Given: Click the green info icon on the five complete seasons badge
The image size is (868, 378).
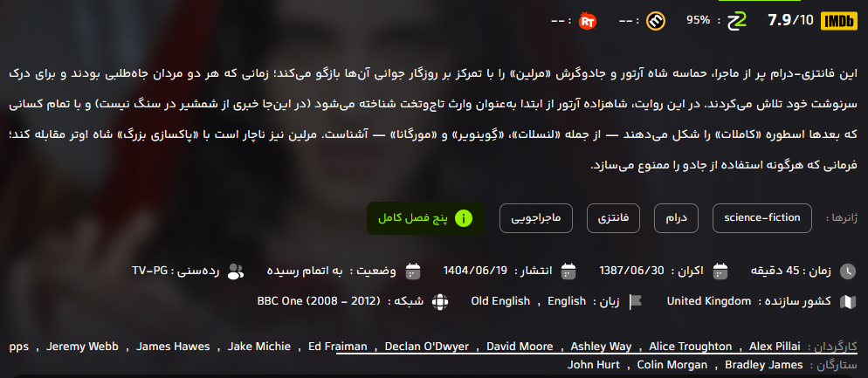Looking at the screenshot, I should (x=463, y=218).
